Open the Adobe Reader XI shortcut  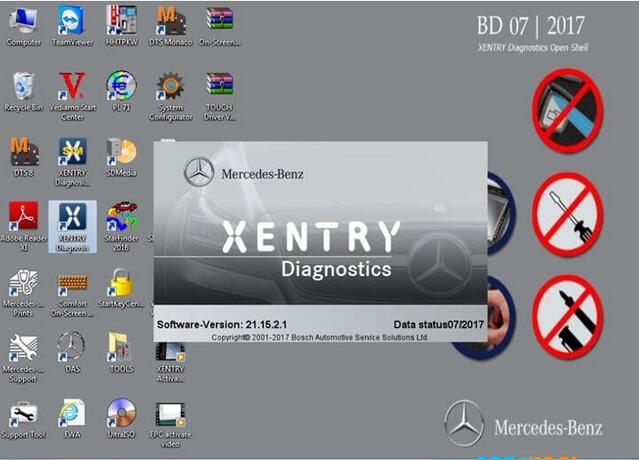(x=23, y=218)
